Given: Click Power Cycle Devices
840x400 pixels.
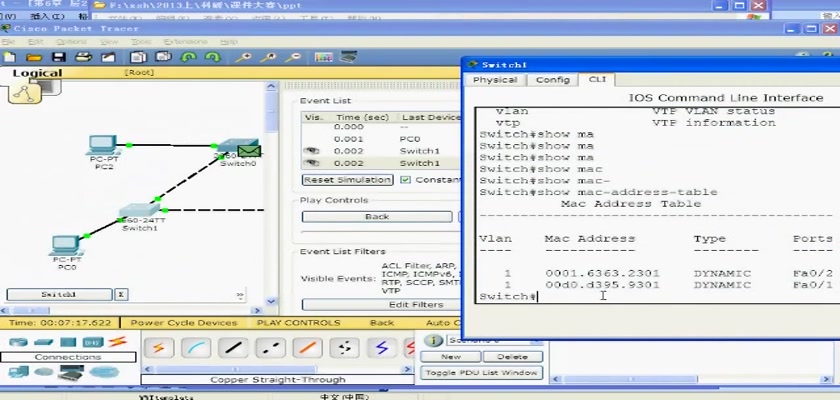Looking at the screenshot, I should [x=184, y=323].
